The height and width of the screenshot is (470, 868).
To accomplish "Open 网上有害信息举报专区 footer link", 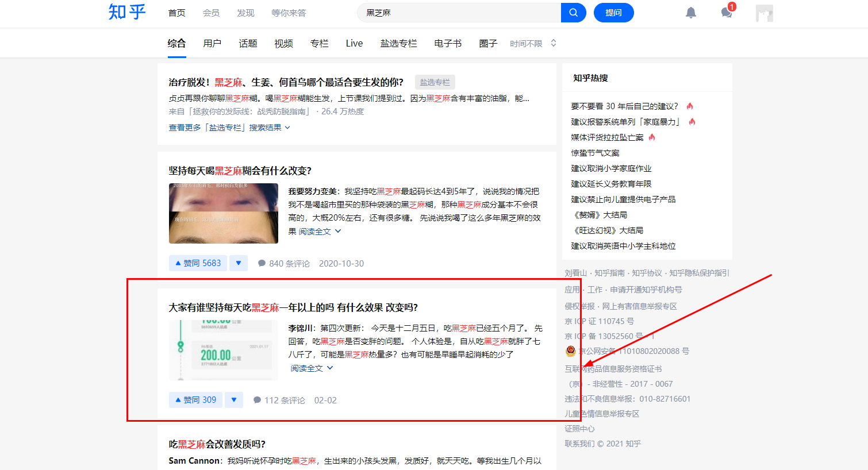I will coord(640,306).
